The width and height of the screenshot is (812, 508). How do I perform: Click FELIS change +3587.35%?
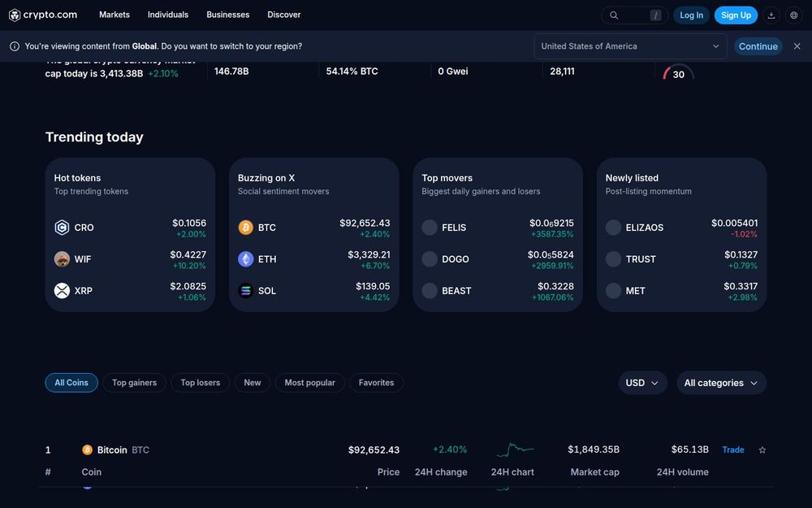click(552, 234)
